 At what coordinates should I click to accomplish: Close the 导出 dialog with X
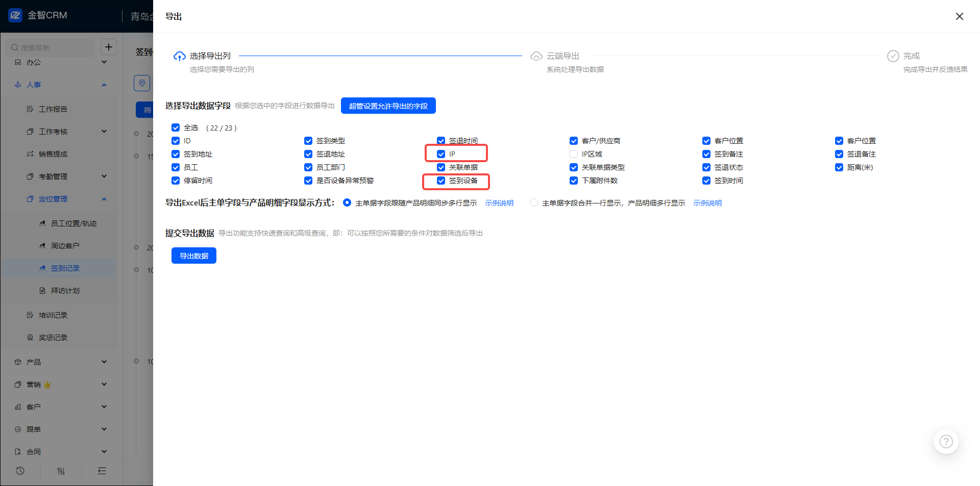[x=960, y=16]
